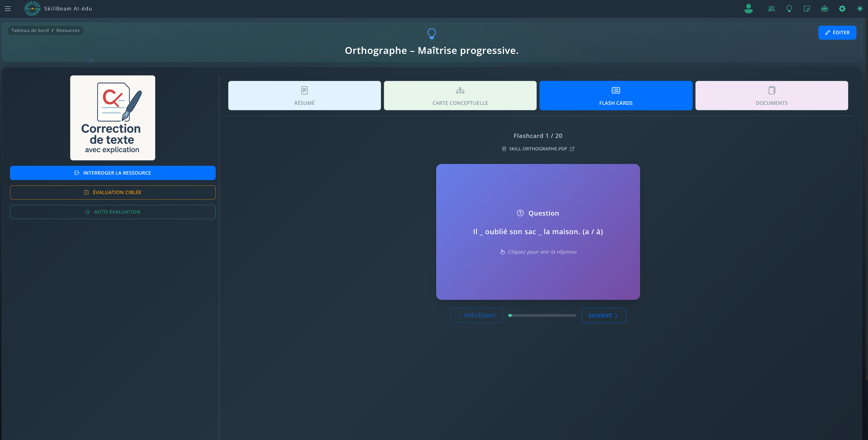Switch to the Résumé tab
Viewport: 868px width, 440px height.
[x=304, y=95]
